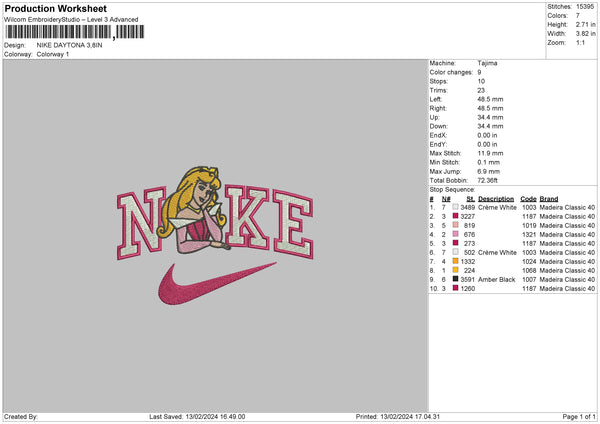This screenshot has height=424, width=600.
Task: Click the Height value 2.71 in
Action: click(585, 24)
